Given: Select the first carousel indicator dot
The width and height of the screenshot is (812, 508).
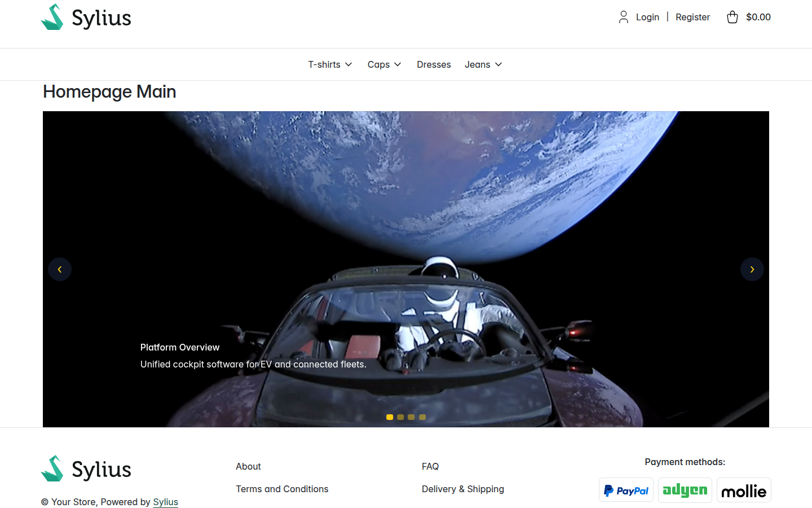Looking at the screenshot, I should (x=390, y=417).
